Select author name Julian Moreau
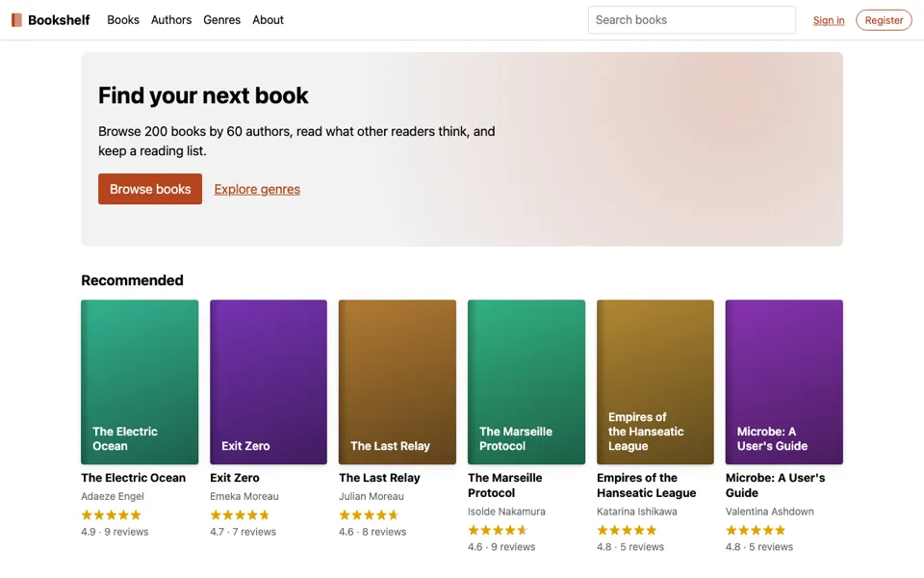The height and width of the screenshot is (578, 924). pos(372,497)
